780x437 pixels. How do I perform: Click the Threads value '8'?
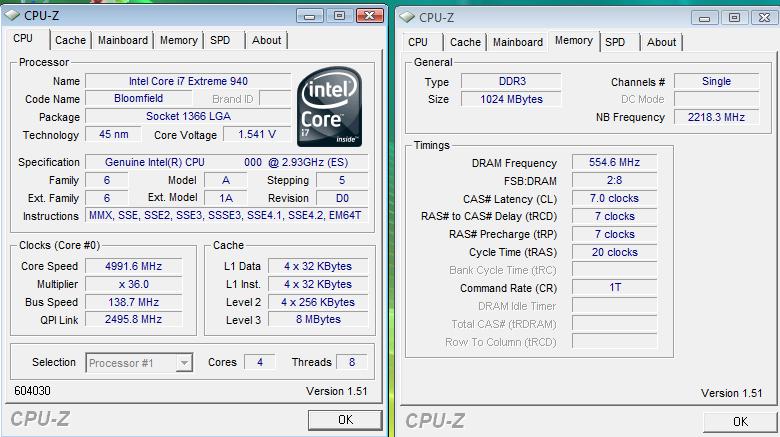point(352,362)
